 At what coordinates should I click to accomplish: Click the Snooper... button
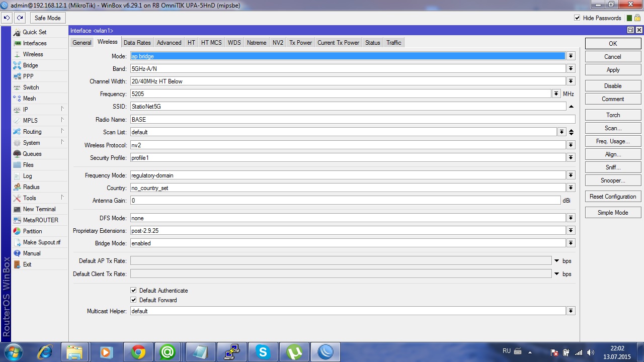(613, 180)
